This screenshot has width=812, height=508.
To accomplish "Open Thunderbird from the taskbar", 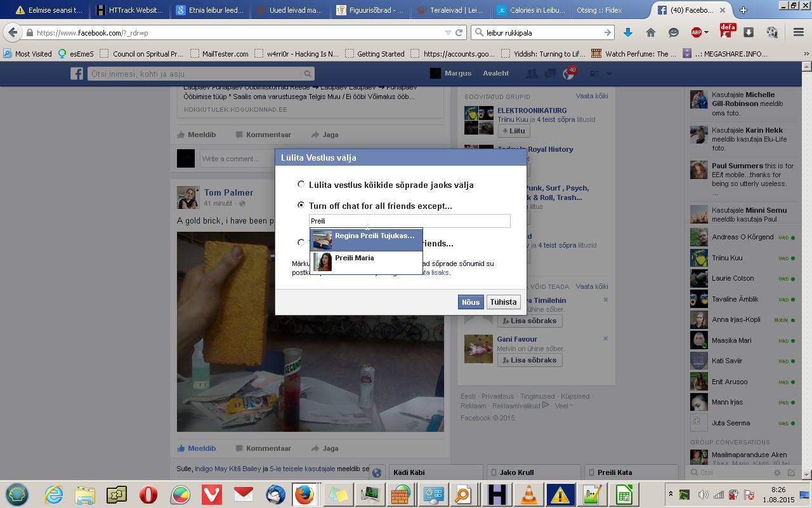I will (x=275, y=495).
